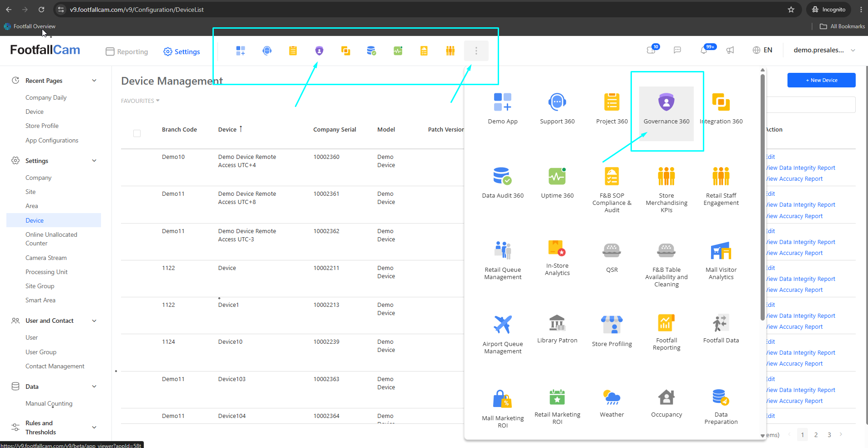Click the FootfallCam logo
The height and width of the screenshot is (448, 868).
point(45,50)
